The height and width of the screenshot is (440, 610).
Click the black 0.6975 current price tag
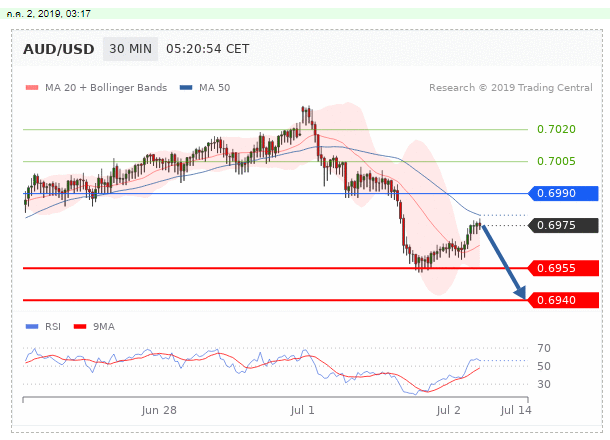(x=563, y=225)
